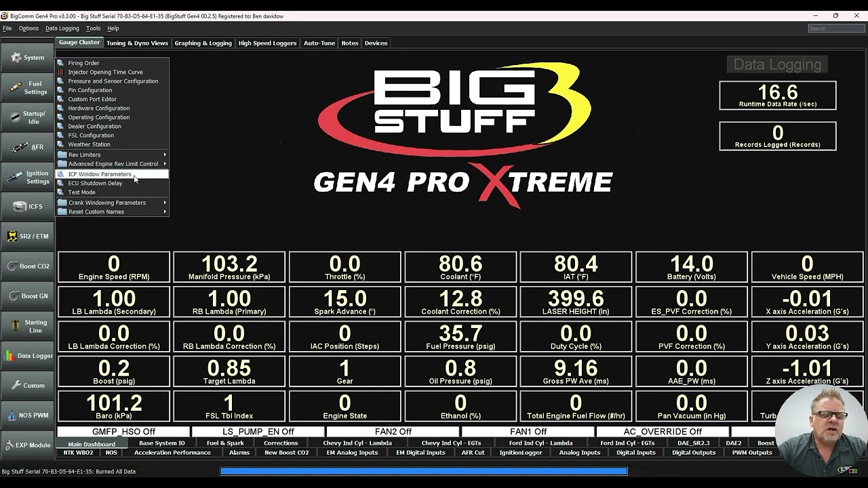Click the Reset Custom Names folder icon
The width and height of the screenshot is (868, 488).
[x=62, y=211]
